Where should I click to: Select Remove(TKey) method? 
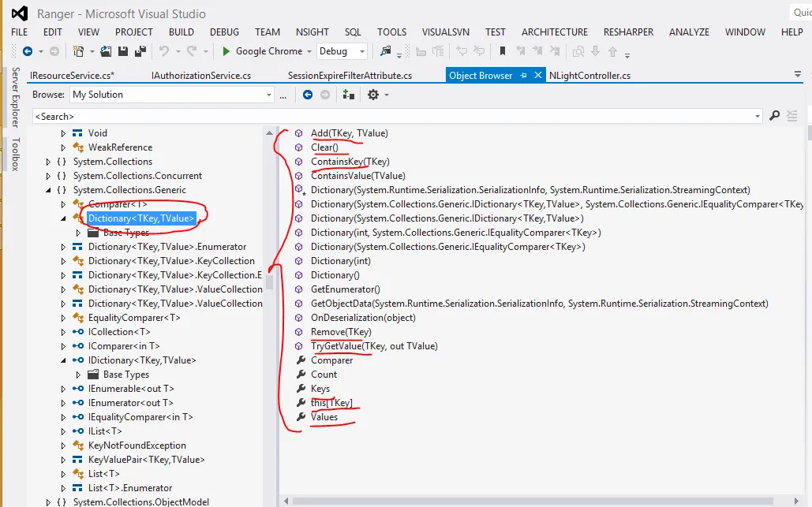click(x=341, y=332)
